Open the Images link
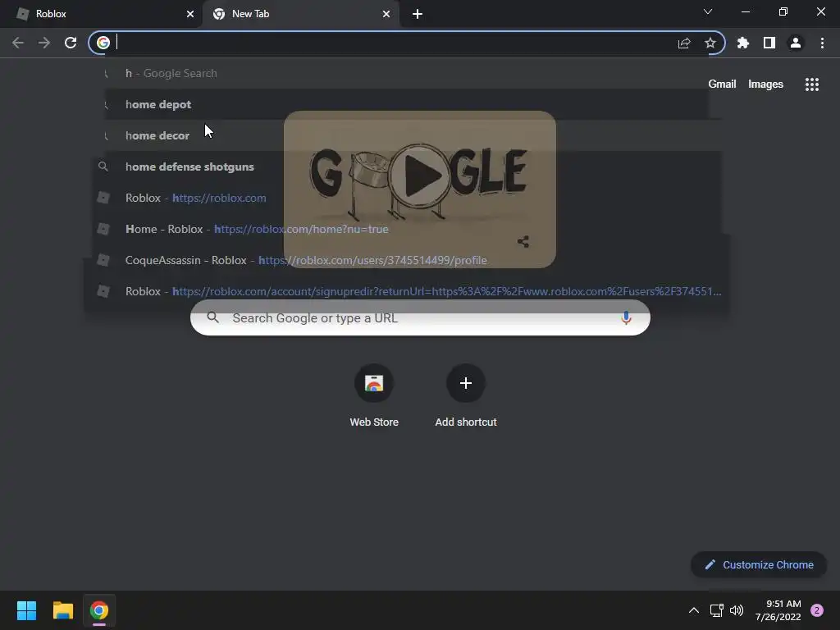The height and width of the screenshot is (630, 840). pyautogui.click(x=765, y=84)
